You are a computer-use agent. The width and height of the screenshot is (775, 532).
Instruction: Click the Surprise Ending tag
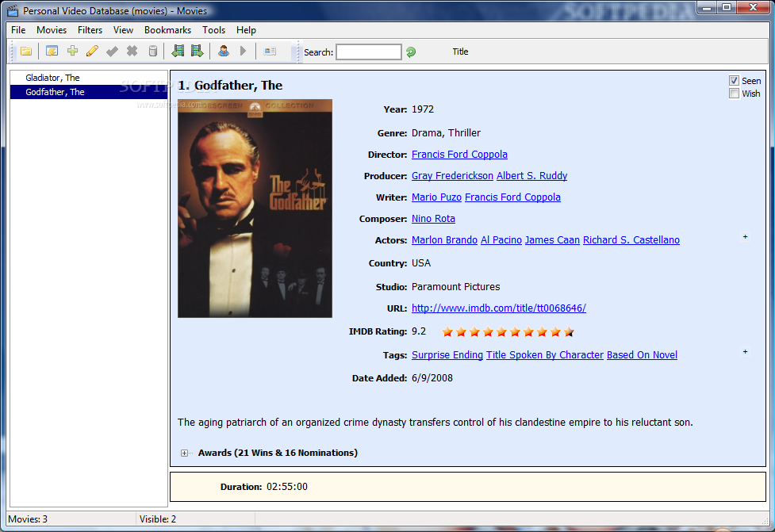point(447,355)
